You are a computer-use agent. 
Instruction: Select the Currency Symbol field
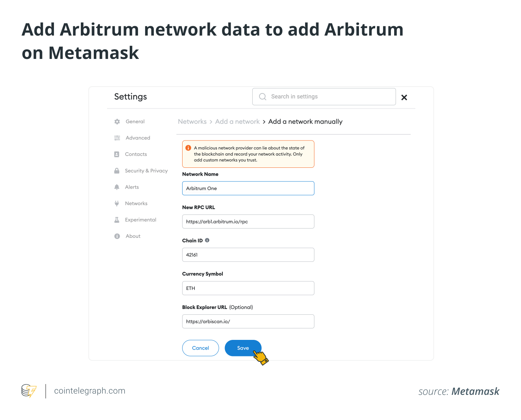[248, 288]
